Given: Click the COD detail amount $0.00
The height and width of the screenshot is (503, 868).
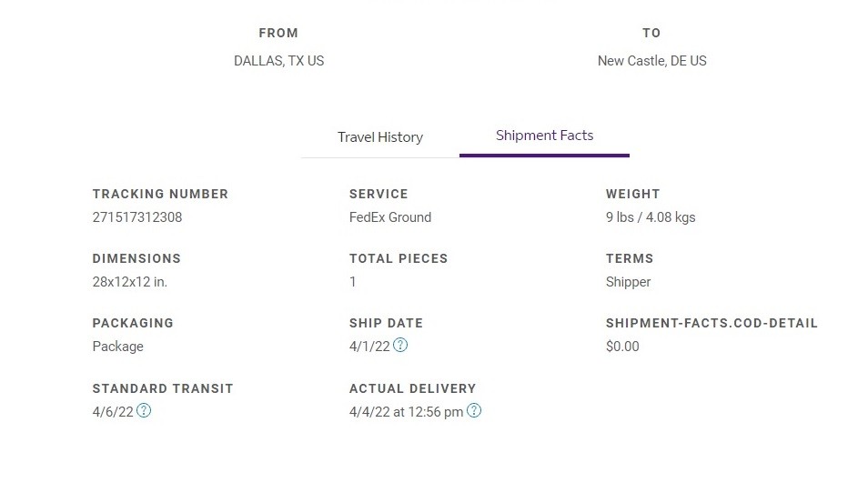Looking at the screenshot, I should pos(622,347).
